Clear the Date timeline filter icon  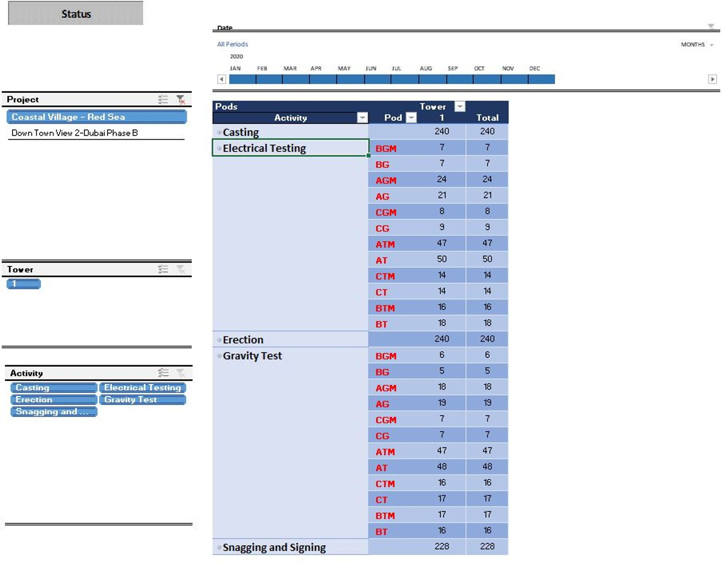(x=711, y=27)
